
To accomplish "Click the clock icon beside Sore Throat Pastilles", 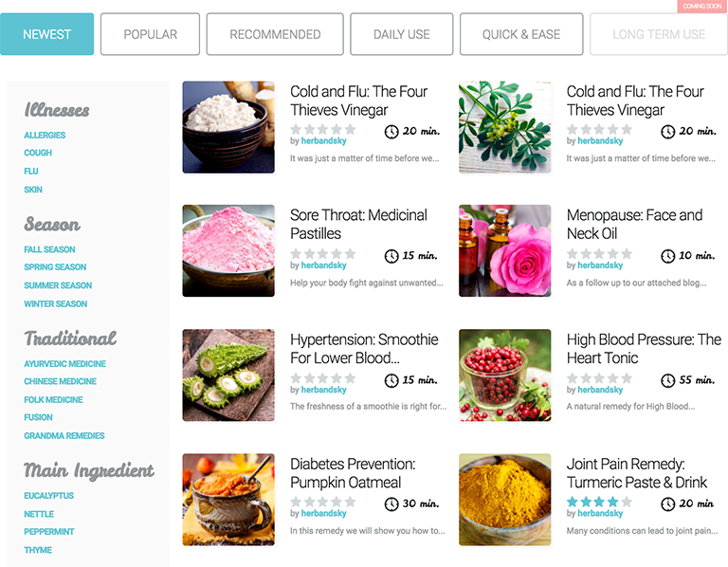I will [391, 256].
